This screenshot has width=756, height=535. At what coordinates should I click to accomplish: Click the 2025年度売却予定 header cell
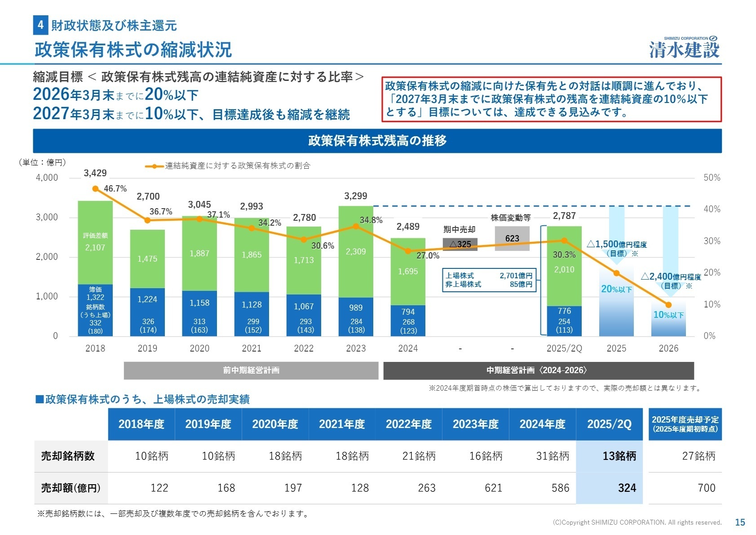click(x=685, y=424)
